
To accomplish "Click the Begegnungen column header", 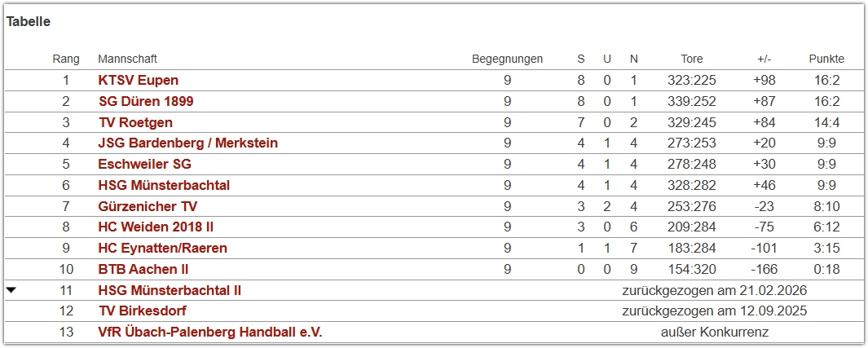I will (x=507, y=59).
